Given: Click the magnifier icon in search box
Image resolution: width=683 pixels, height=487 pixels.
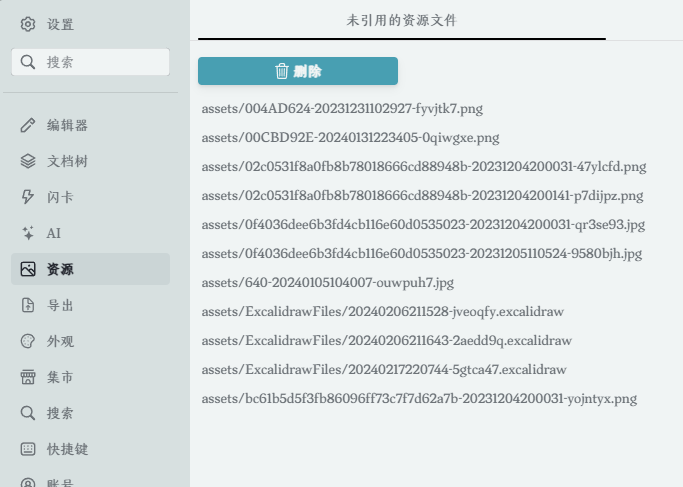Looking at the screenshot, I should 28,62.
